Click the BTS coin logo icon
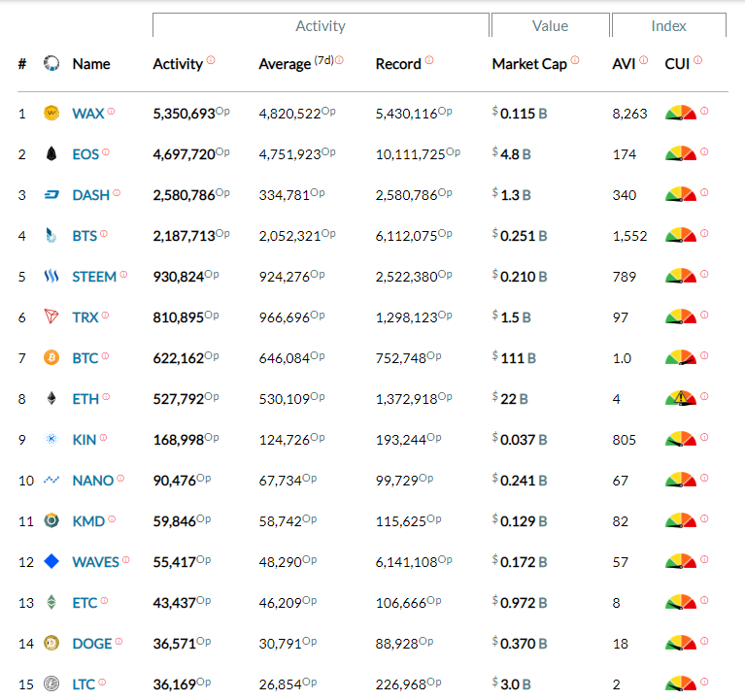 (x=51, y=235)
